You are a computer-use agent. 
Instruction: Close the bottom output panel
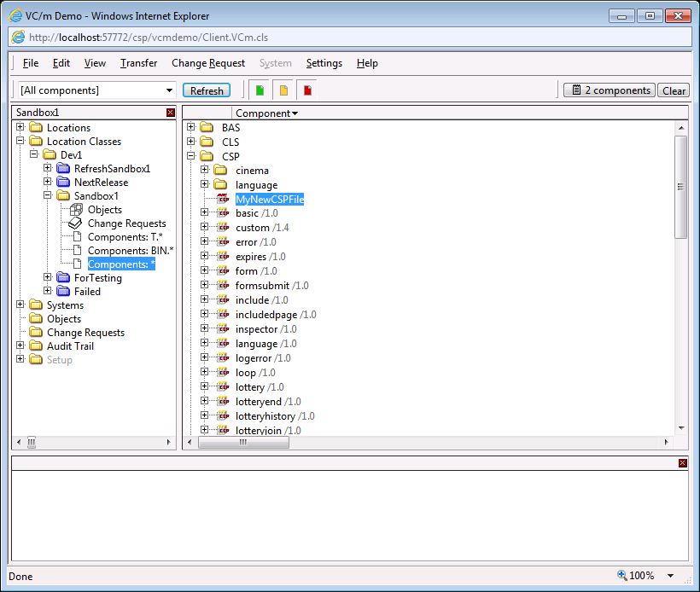(682, 463)
